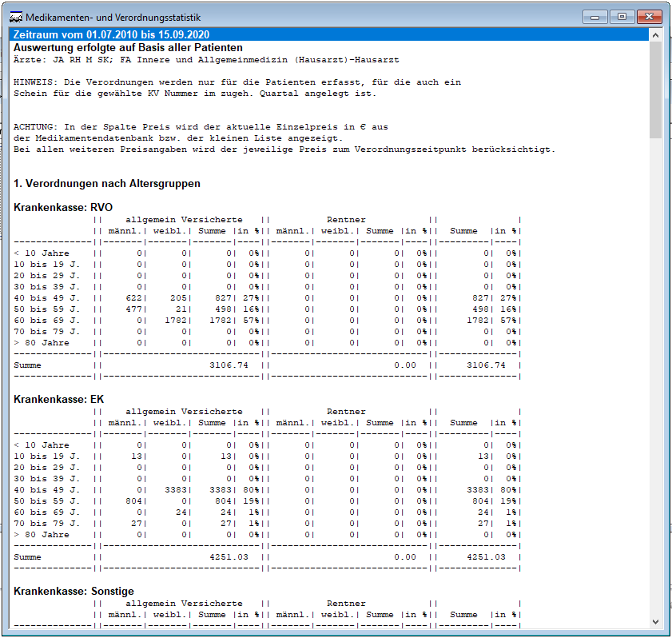The width and height of the screenshot is (672, 638).
Task: Click the 'Krankenkasse: EK' heading
Action: (58, 400)
